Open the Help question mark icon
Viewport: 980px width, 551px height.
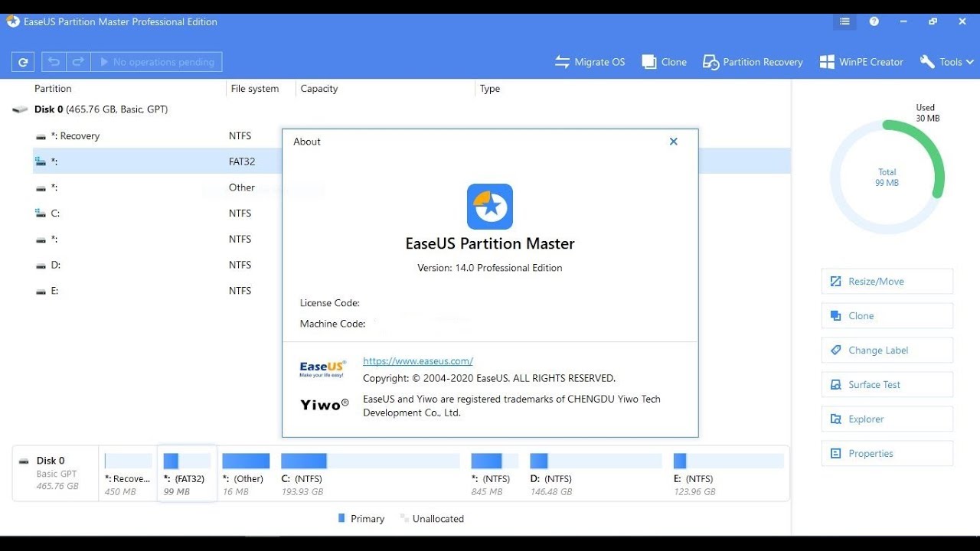[x=874, y=21]
